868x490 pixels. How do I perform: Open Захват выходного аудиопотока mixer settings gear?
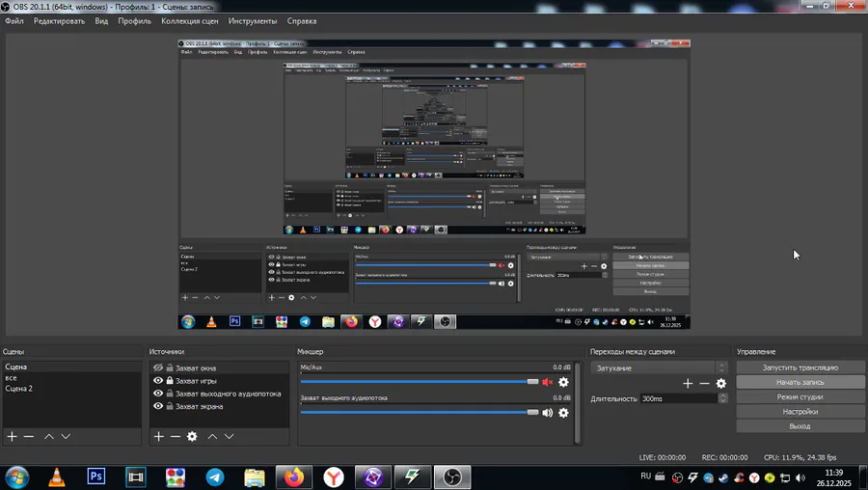(563, 413)
